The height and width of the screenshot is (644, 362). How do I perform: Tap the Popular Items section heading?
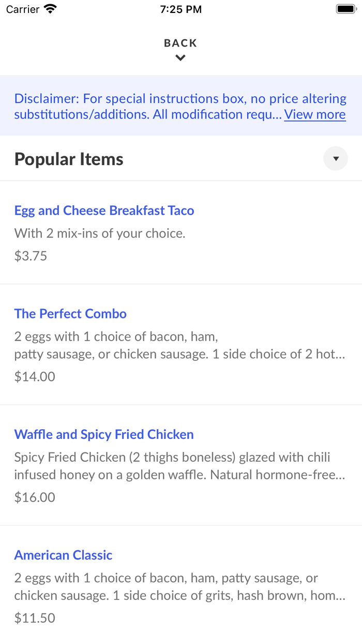pos(68,158)
